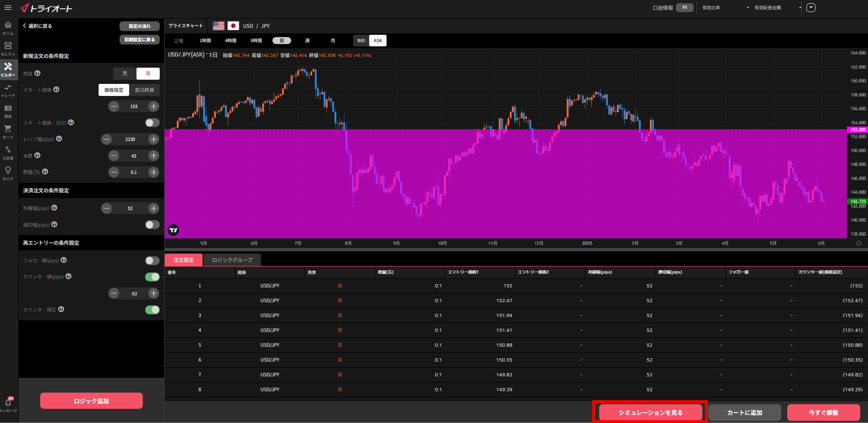This screenshot has width=868, height=423.
Task: Click シミュレーションを見る button
Action: tap(650, 413)
